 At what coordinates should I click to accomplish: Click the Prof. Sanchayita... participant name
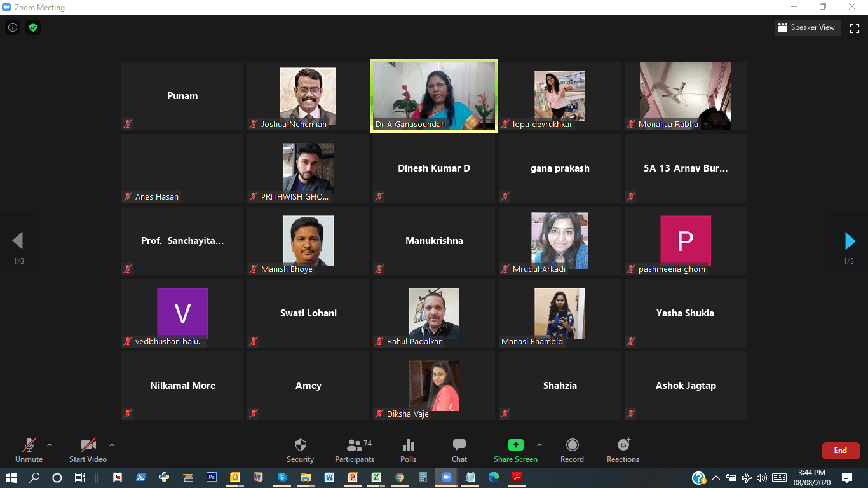(182, 241)
